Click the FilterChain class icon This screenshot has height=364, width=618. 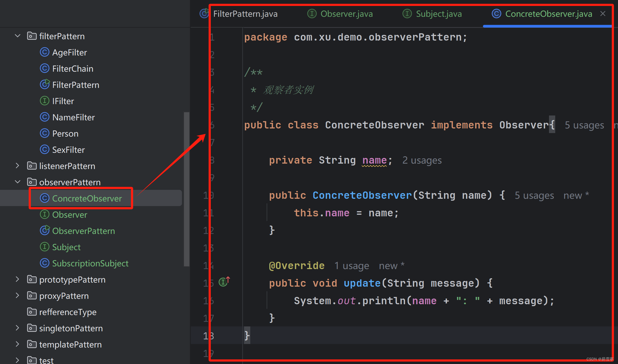pos(45,68)
